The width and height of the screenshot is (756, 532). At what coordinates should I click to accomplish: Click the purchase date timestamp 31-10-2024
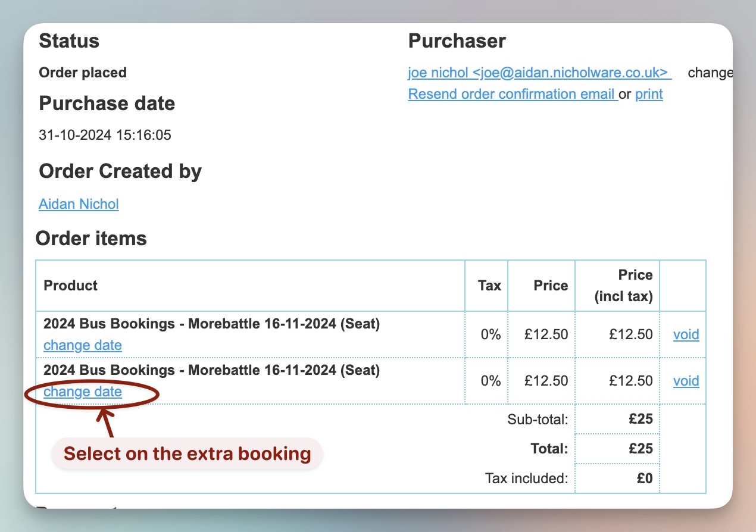(x=105, y=135)
